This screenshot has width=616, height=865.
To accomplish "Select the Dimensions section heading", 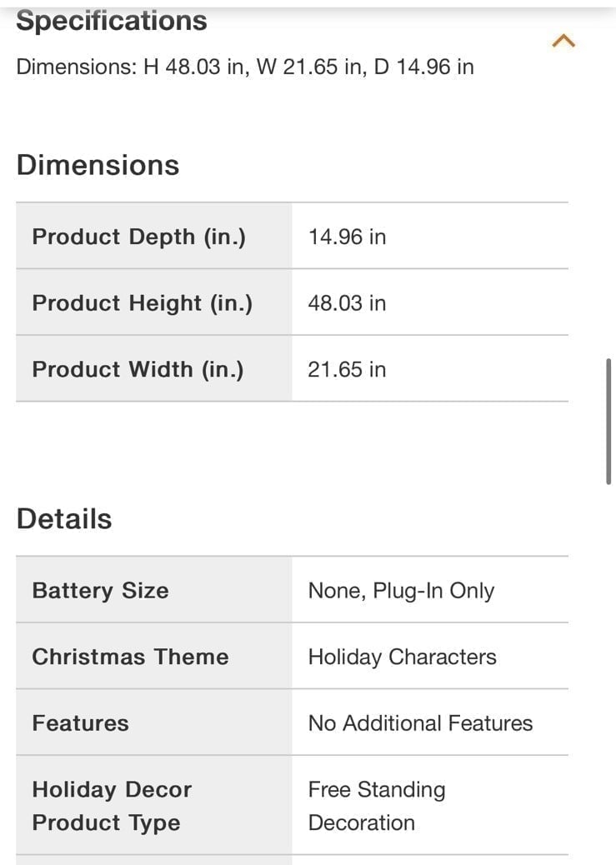I will 98,165.
